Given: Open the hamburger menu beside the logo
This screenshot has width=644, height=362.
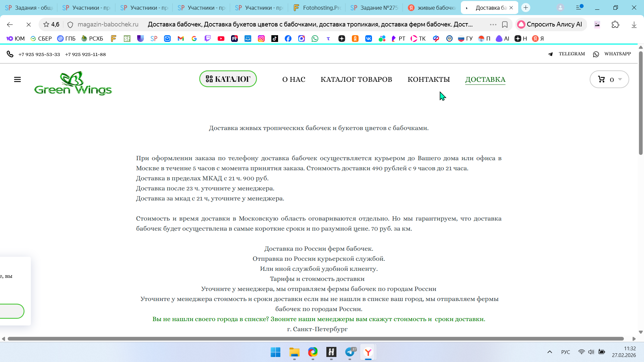Looking at the screenshot, I should (17, 79).
